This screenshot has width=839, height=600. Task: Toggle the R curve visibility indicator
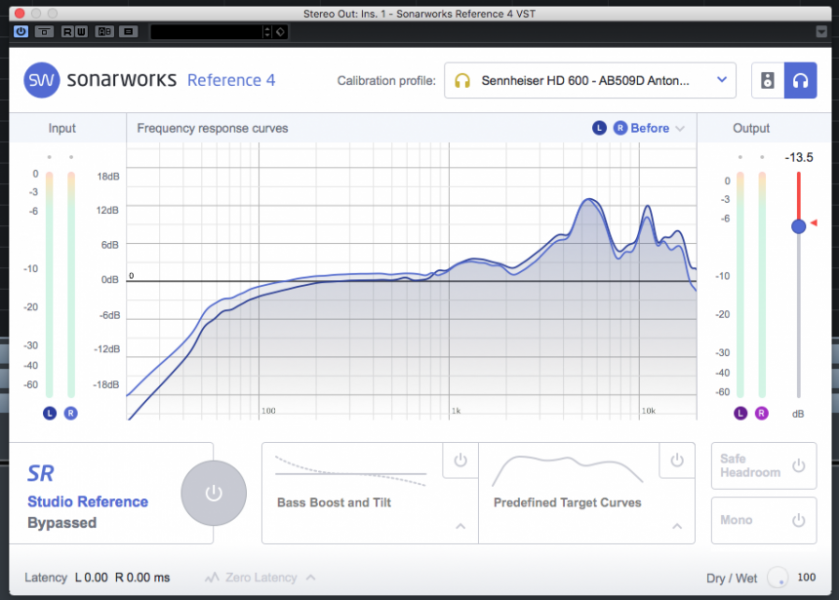tap(620, 128)
